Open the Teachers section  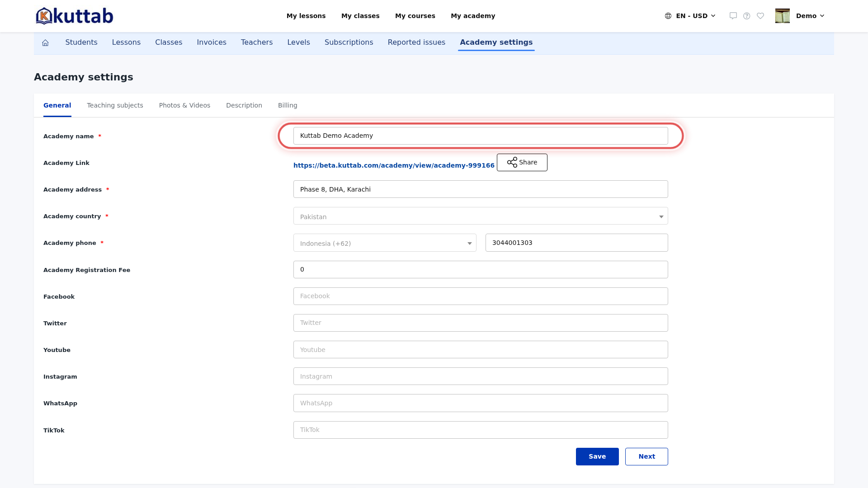pos(257,42)
